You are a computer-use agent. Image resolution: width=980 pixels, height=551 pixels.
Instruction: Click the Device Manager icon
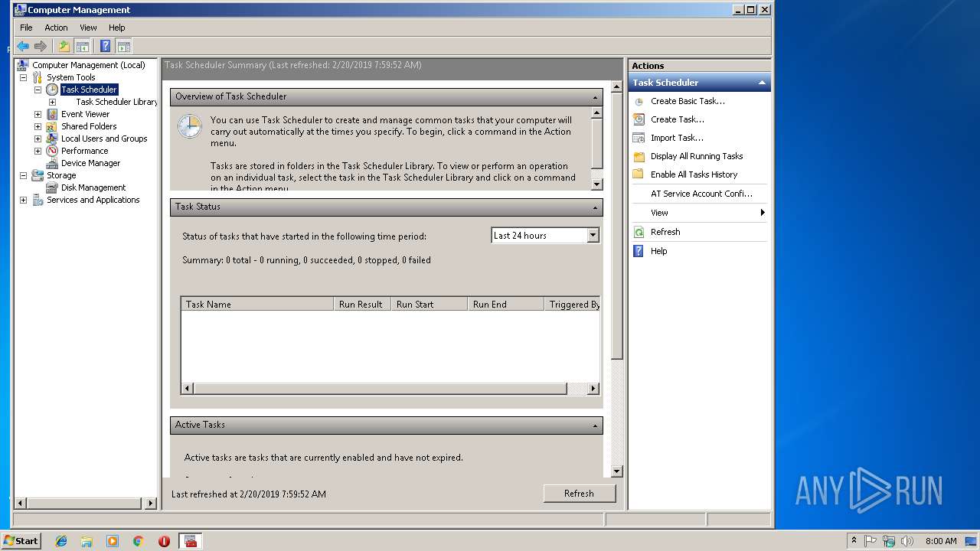(52, 163)
